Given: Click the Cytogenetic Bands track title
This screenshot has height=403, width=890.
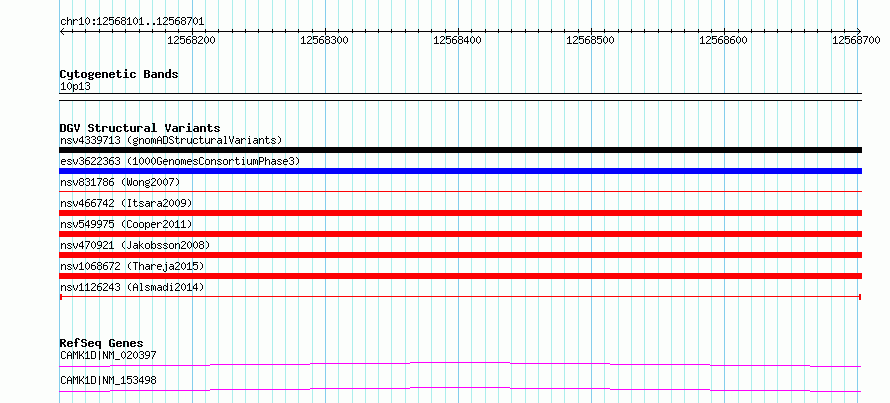Looking at the screenshot, I should click(x=119, y=74).
